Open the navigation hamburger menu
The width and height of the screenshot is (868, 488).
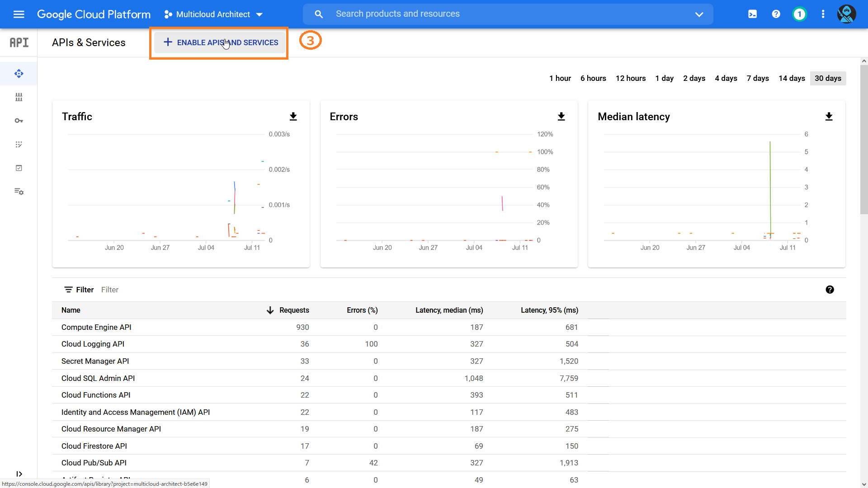(x=19, y=14)
